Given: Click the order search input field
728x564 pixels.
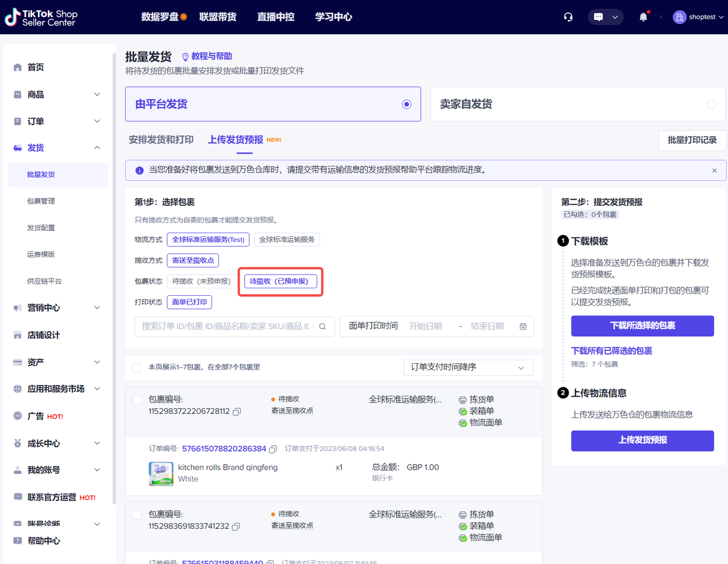Looking at the screenshot, I should coord(225,326).
